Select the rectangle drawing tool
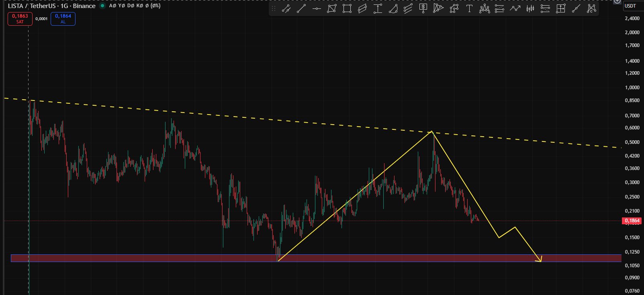The width and height of the screenshot is (644, 295). pos(347,9)
